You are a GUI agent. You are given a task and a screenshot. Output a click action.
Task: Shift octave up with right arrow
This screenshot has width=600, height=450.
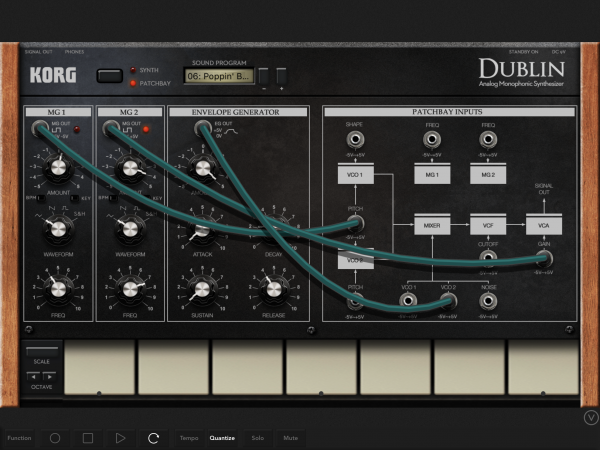click(x=49, y=377)
